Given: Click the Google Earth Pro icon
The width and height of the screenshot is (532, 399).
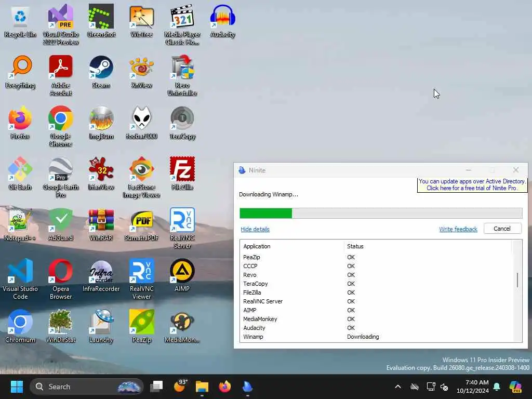Looking at the screenshot, I should pyautogui.click(x=61, y=177).
